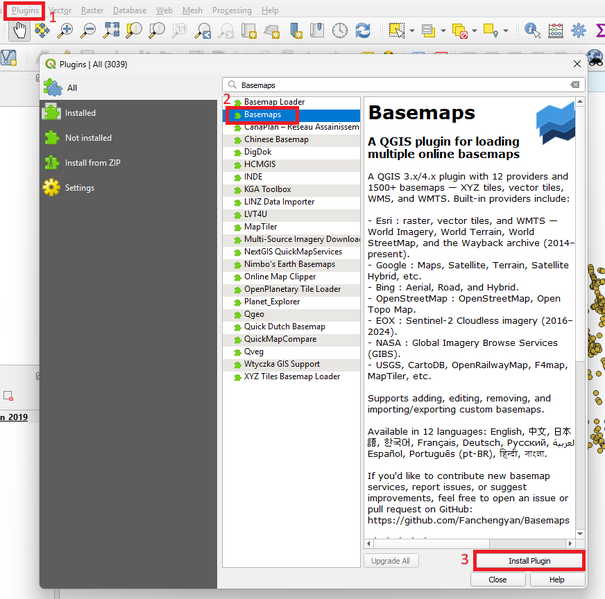
Task: Activate the Zoom In magnifier tool
Action: tap(65, 30)
